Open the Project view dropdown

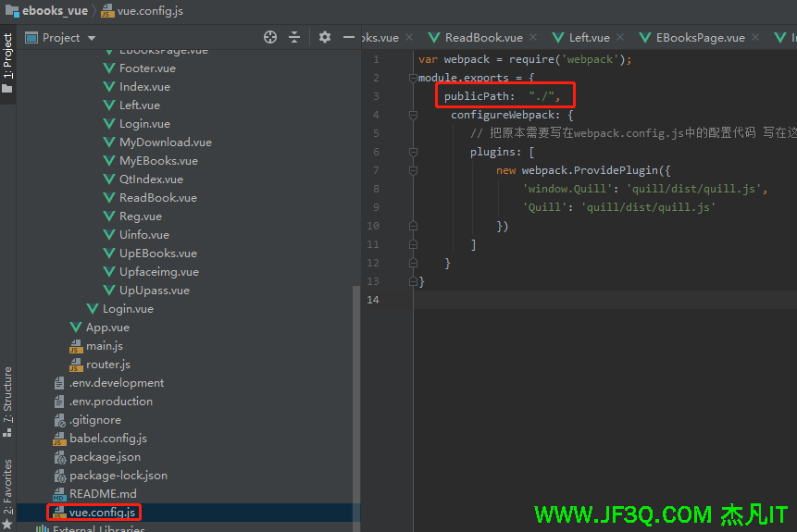(91, 38)
